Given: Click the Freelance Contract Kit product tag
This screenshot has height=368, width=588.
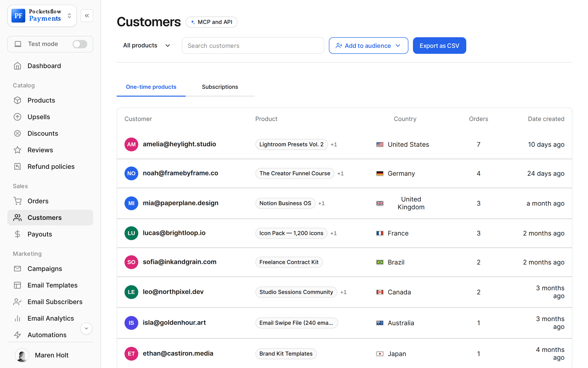Looking at the screenshot, I should coord(289,262).
